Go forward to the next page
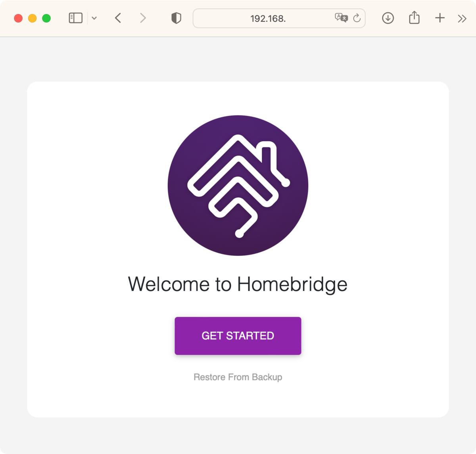Image resolution: width=476 pixels, height=454 pixels. [143, 18]
